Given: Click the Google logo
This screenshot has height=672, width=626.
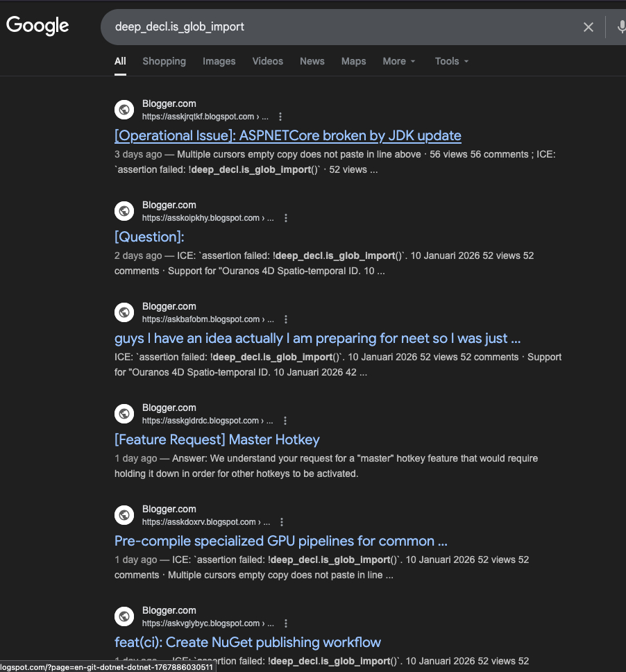Looking at the screenshot, I should pos(37,26).
